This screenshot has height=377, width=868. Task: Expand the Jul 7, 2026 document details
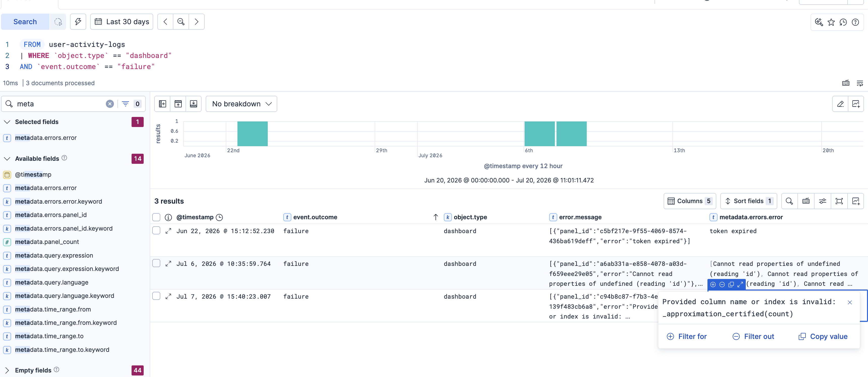[x=168, y=296]
